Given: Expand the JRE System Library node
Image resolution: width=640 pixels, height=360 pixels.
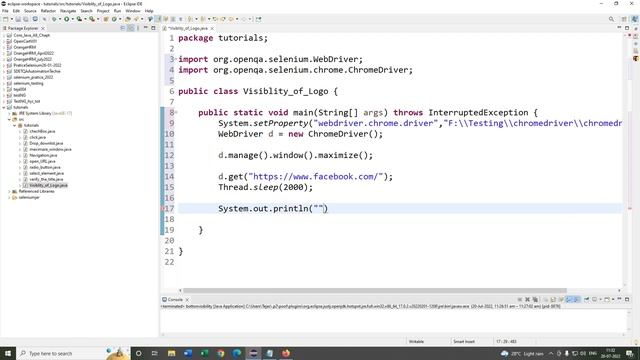Looking at the screenshot, I should pyautogui.click(x=9, y=113).
